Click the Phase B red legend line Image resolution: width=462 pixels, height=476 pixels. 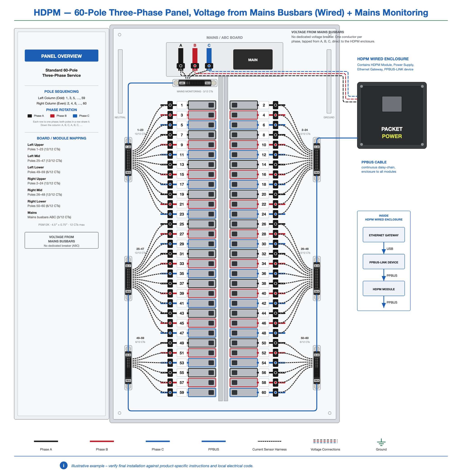102,441
